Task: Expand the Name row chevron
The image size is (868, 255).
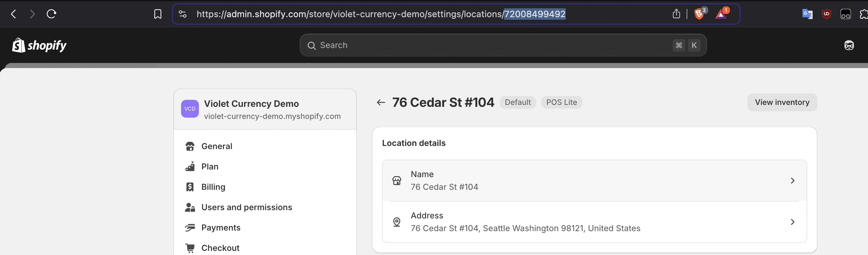Action: (792, 181)
